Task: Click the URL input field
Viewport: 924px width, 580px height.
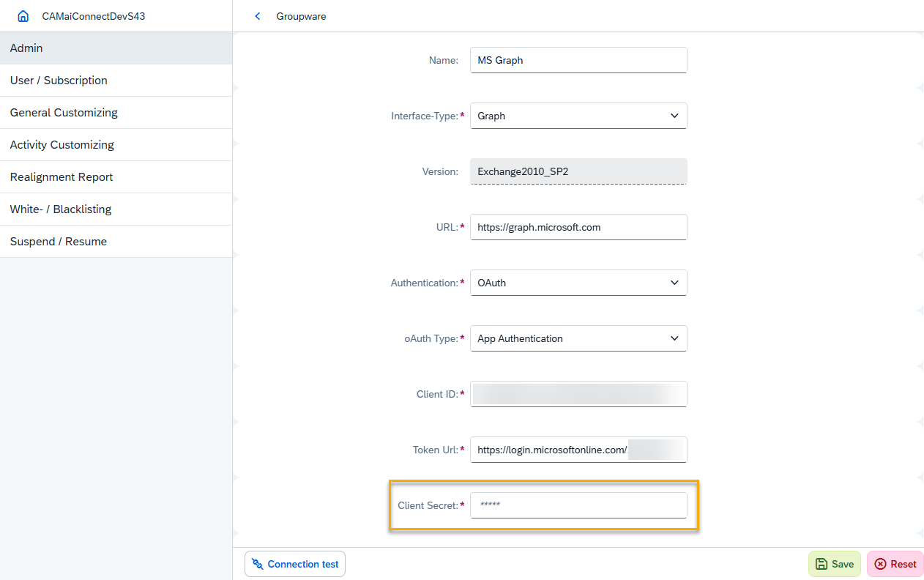Action: [578, 227]
